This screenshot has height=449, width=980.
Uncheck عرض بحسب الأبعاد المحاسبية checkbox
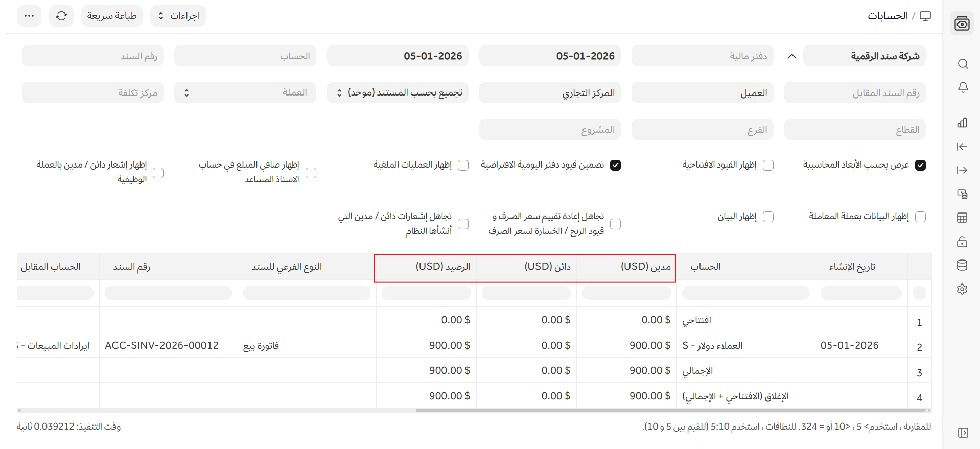click(920, 165)
